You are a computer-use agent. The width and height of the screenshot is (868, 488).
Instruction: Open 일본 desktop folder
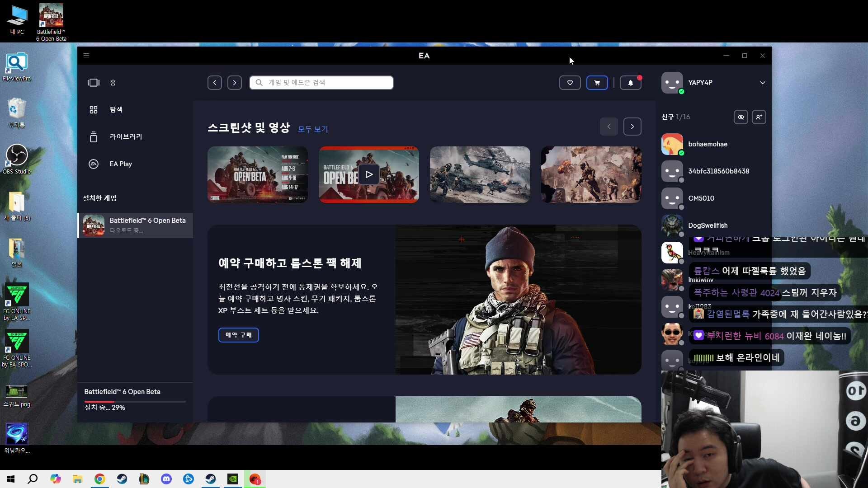tap(17, 253)
